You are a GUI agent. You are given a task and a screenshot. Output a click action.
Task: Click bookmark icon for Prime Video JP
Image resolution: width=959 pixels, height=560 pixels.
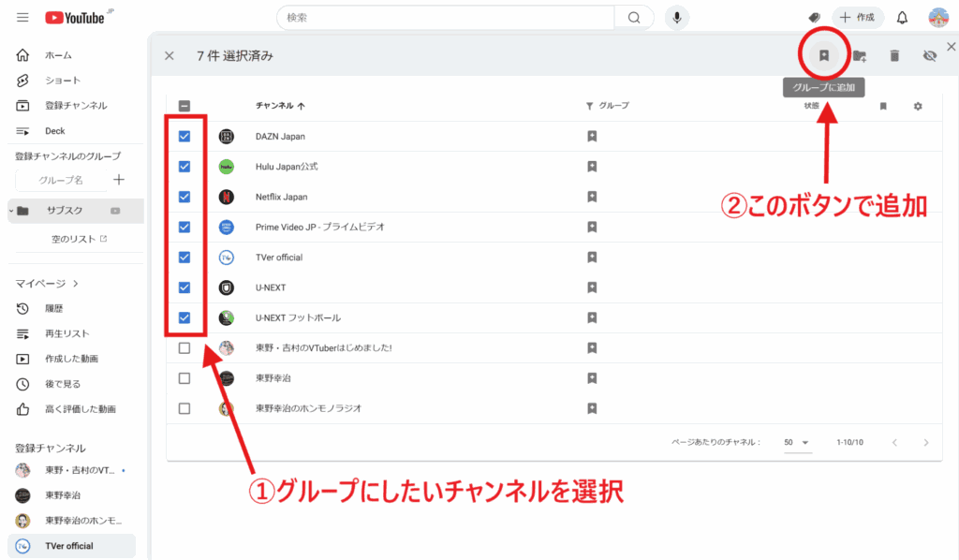[x=592, y=227]
